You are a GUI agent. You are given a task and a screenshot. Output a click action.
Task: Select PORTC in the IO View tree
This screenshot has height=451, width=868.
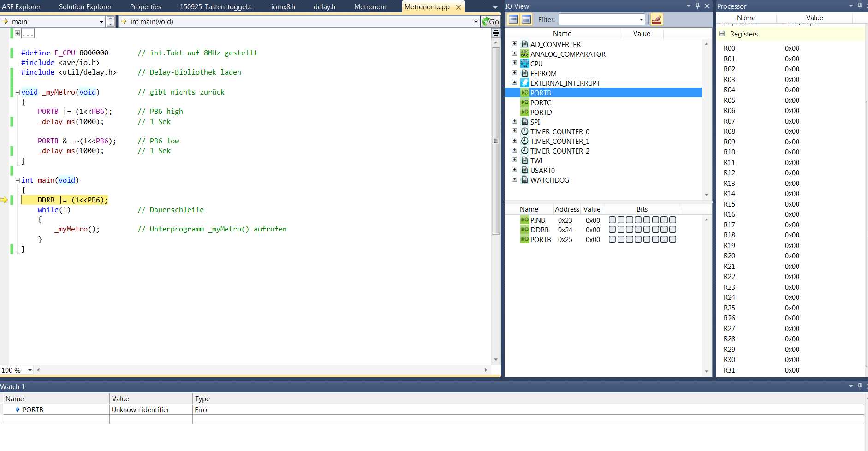click(x=541, y=102)
